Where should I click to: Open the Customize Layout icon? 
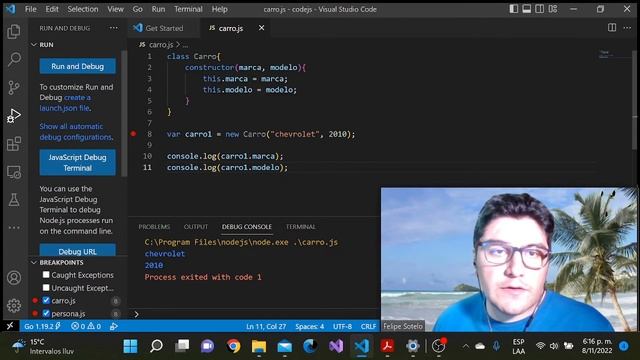click(553, 9)
